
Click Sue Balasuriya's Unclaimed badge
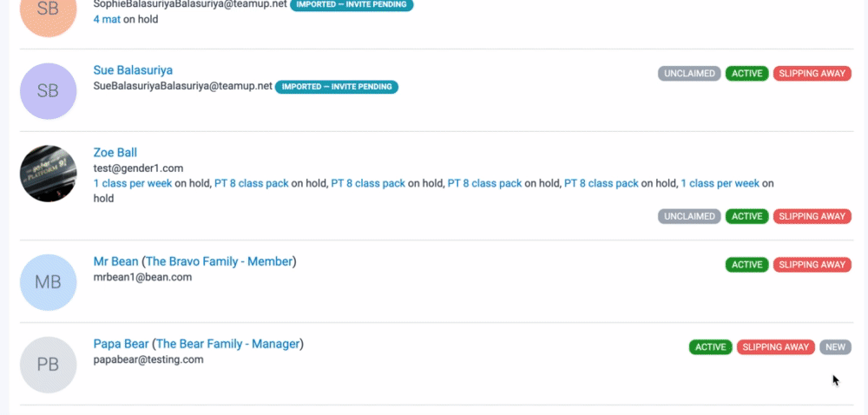click(x=689, y=74)
